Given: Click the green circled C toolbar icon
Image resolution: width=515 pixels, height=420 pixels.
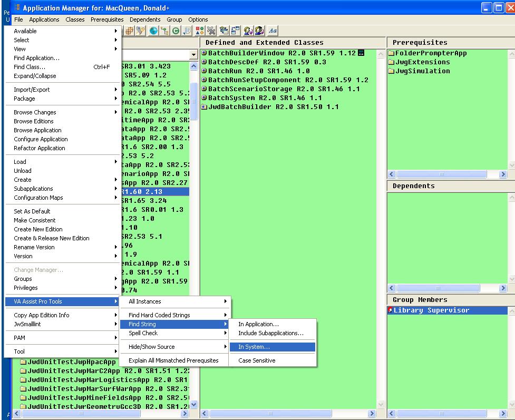Looking at the screenshot, I should click(x=175, y=31).
